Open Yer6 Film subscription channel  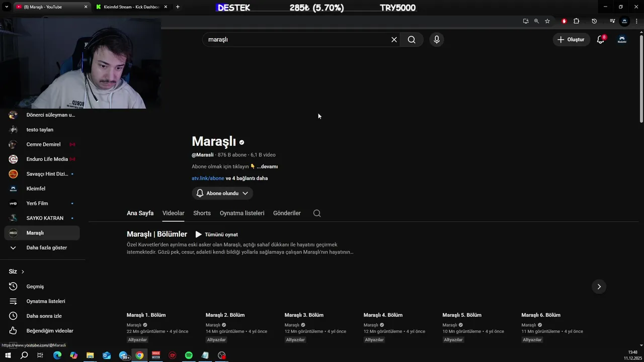pyautogui.click(x=42, y=204)
